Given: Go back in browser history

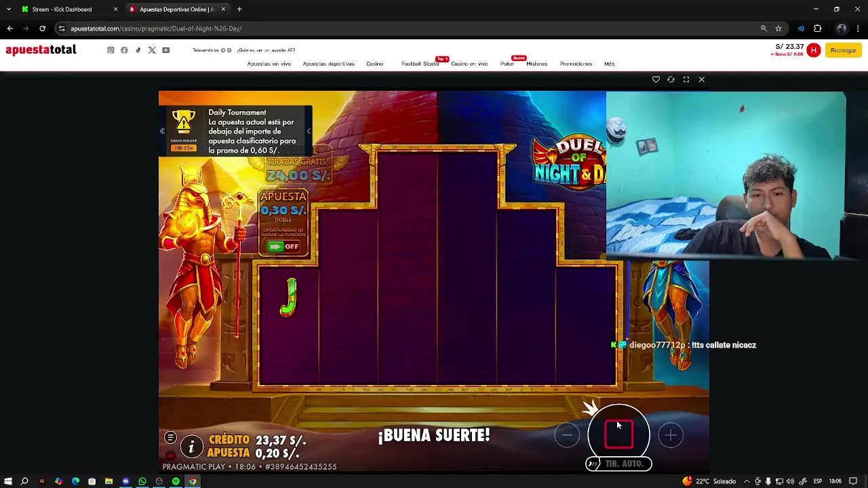Looking at the screenshot, I should [9, 28].
